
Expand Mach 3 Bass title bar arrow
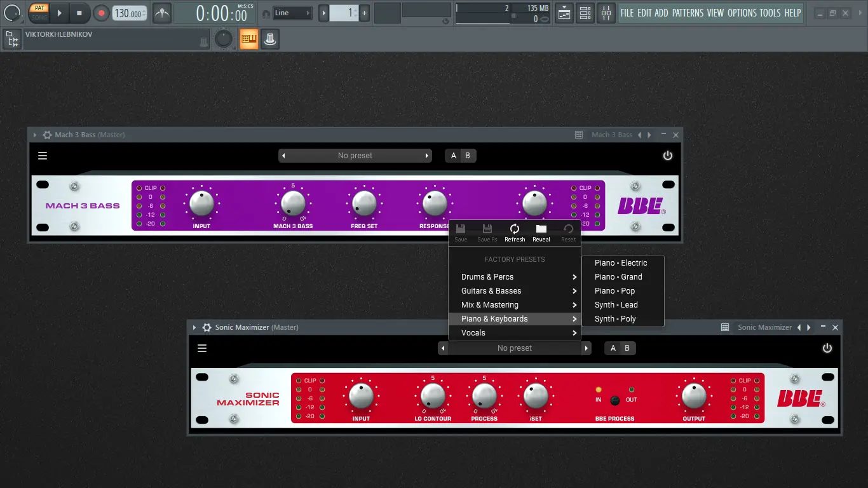coord(35,135)
